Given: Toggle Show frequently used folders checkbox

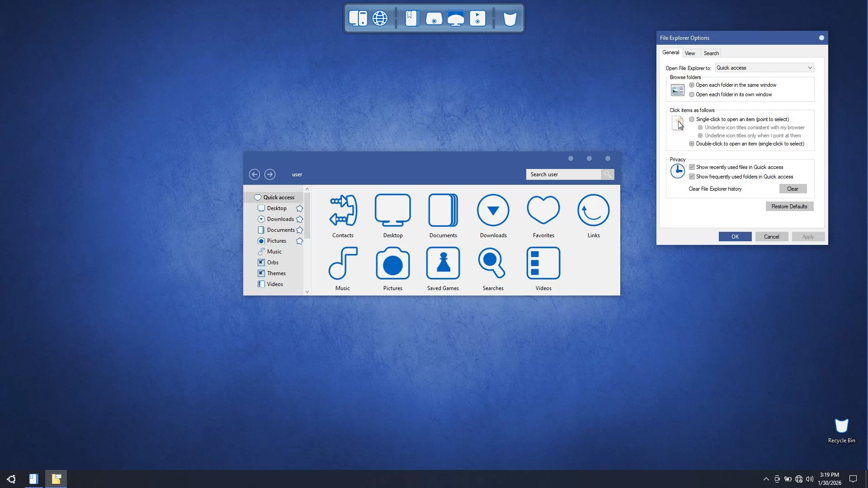Looking at the screenshot, I should pyautogui.click(x=692, y=177).
